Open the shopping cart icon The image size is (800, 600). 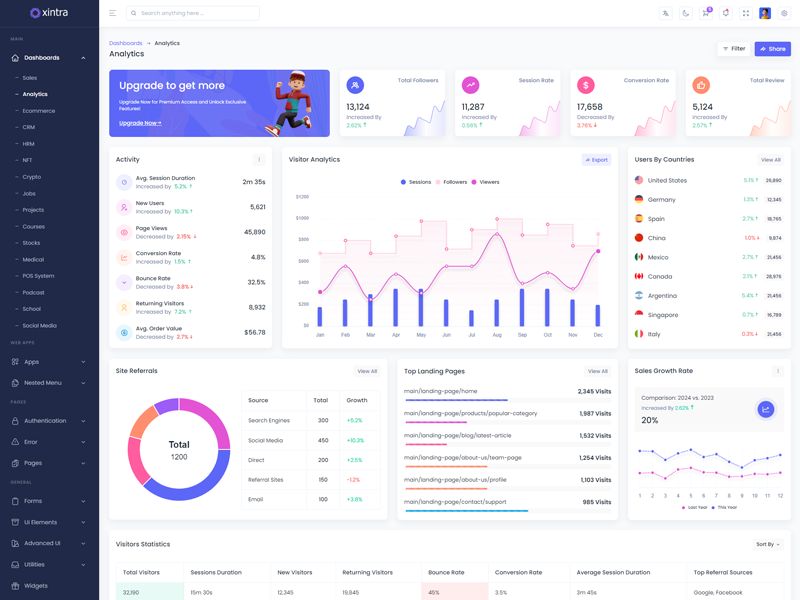coord(705,13)
